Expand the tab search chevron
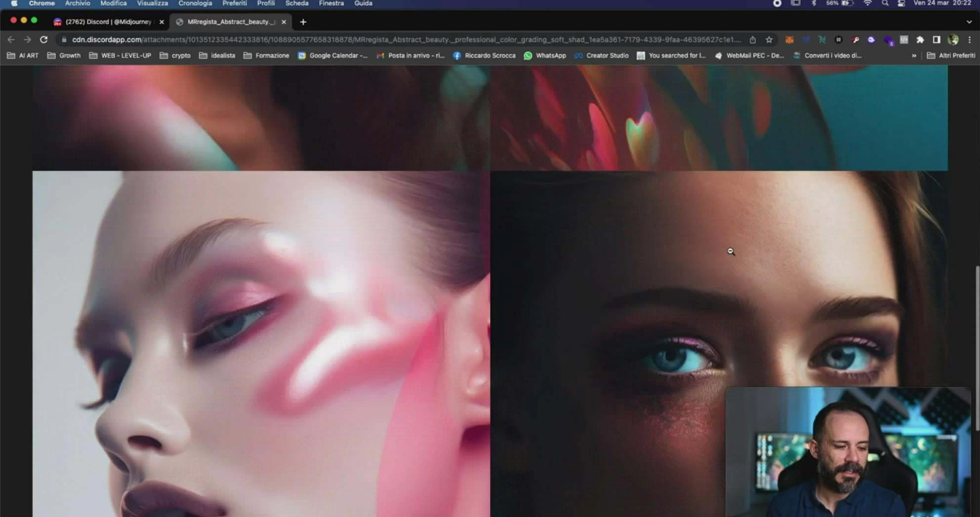This screenshot has width=980, height=517. 969,22
